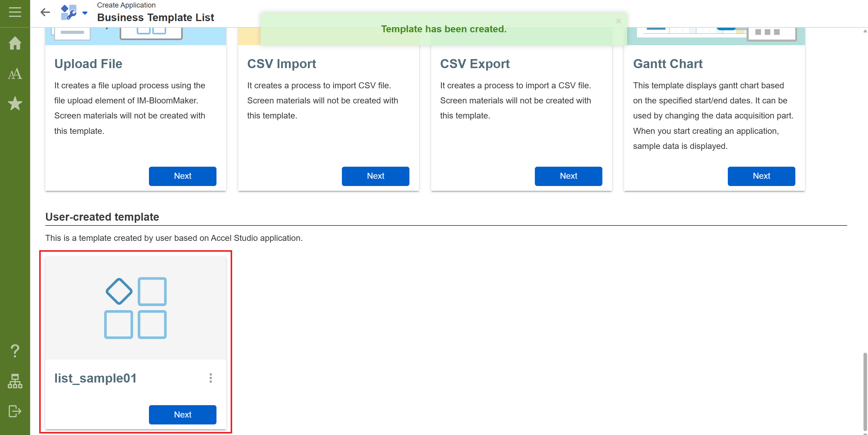The image size is (868, 435).
Task: Click the font size AA icon
Action: coord(15,74)
